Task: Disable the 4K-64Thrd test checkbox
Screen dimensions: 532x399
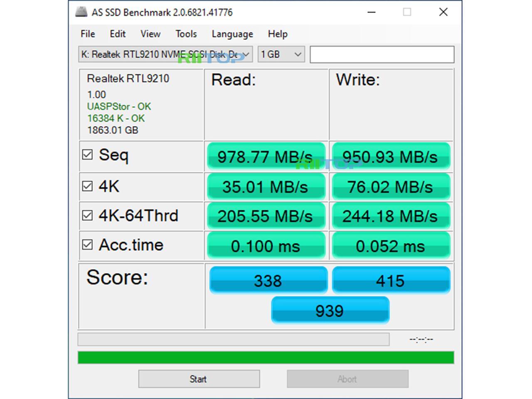Action: (x=87, y=215)
